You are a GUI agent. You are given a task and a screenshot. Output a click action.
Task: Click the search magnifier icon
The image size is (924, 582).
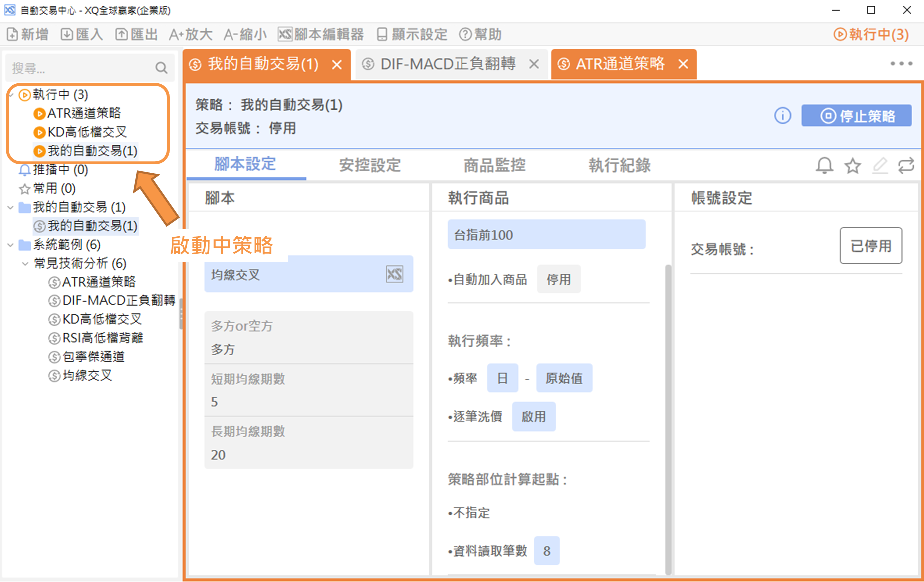161,68
